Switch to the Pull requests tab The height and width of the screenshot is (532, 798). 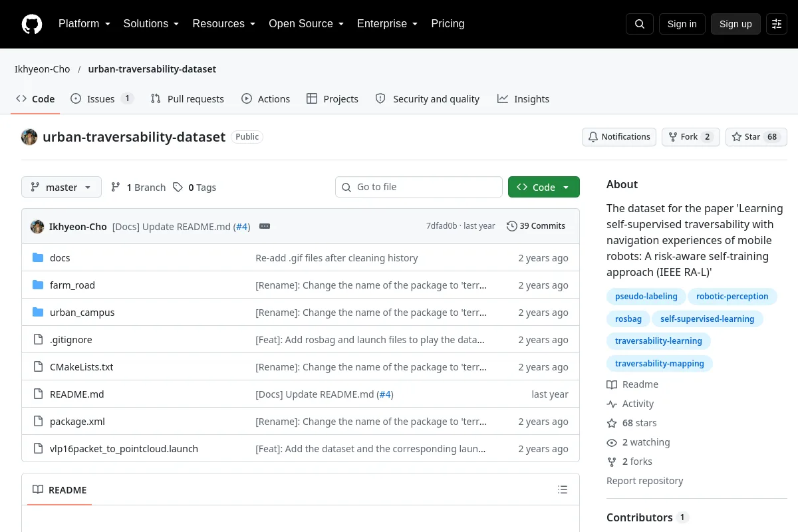(188, 99)
